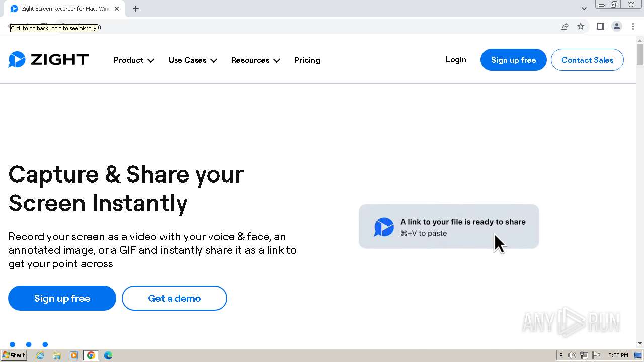This screenshot has height=362, width=644.
Task: Open the media player taskbar icon
Action: pos(74,355)
